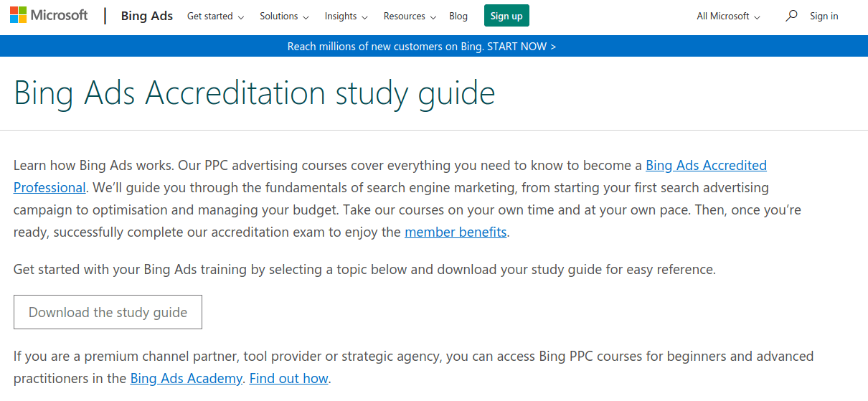Click the Sign in link
868x401 pixels.
tap(824, 16)
